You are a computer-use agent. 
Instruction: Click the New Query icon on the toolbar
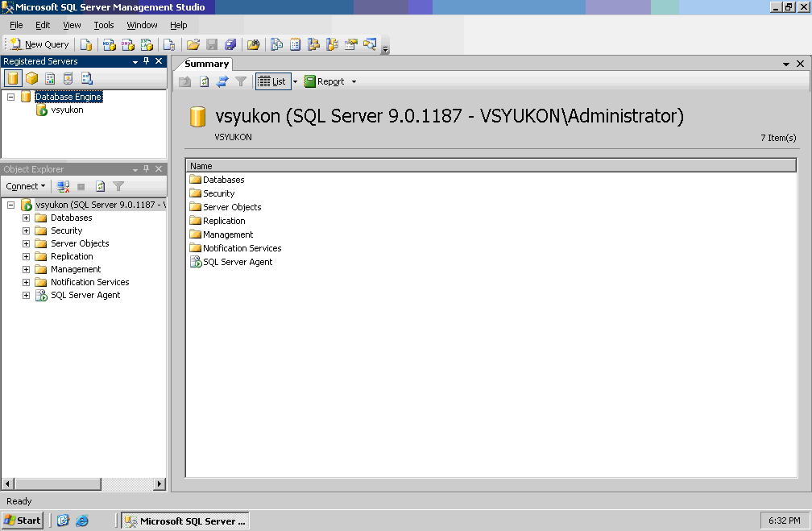point(17,44)
